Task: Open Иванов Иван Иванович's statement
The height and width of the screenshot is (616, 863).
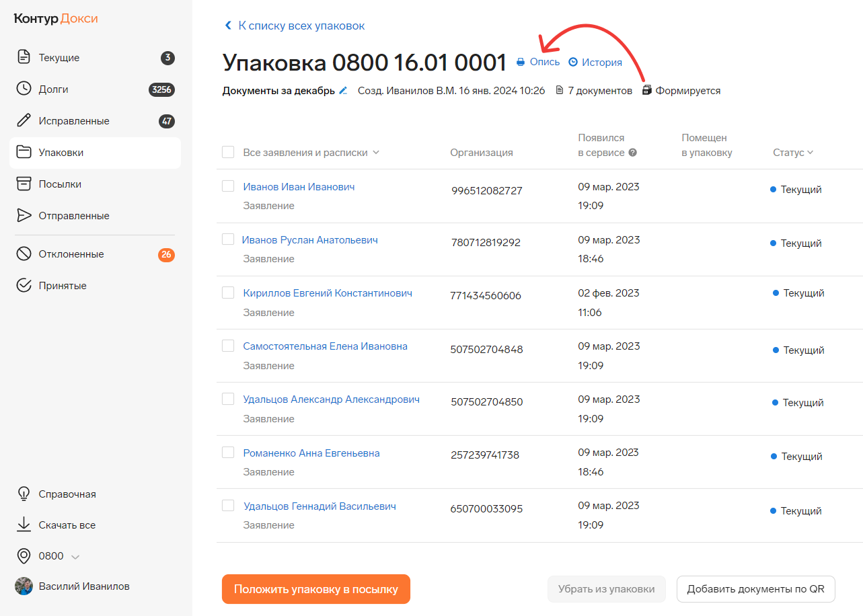Action: click(299, 187)
